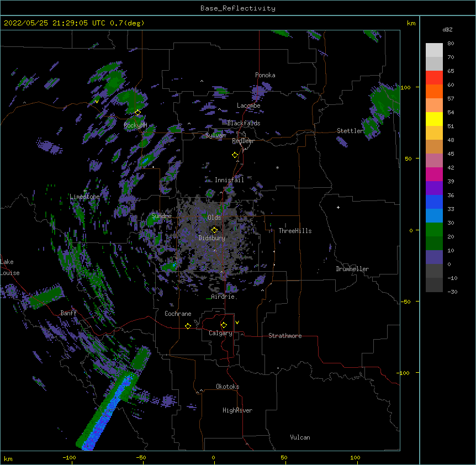
Task: Click the HighRiver city label
Action: pos(237,410)
